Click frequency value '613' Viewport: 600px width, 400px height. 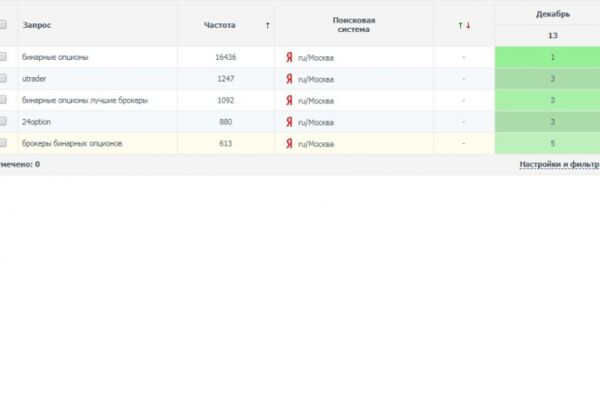pyautogui.click(x=226, y=144)
